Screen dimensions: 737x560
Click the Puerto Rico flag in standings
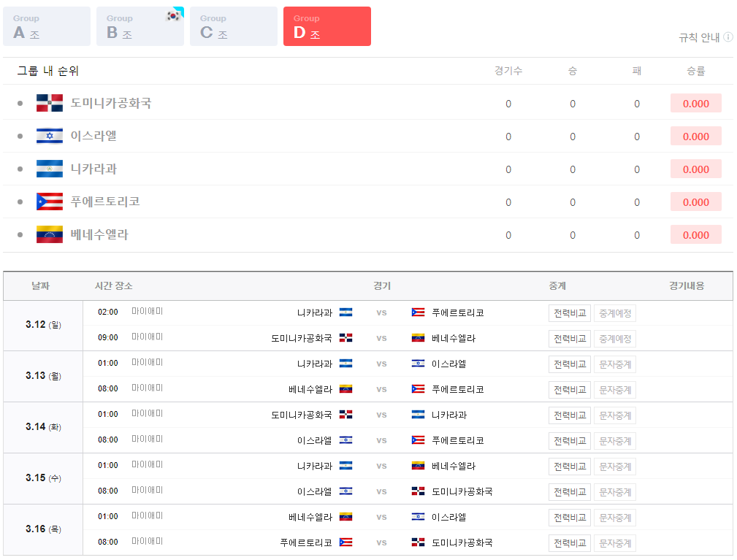click(x=50, y=202)
